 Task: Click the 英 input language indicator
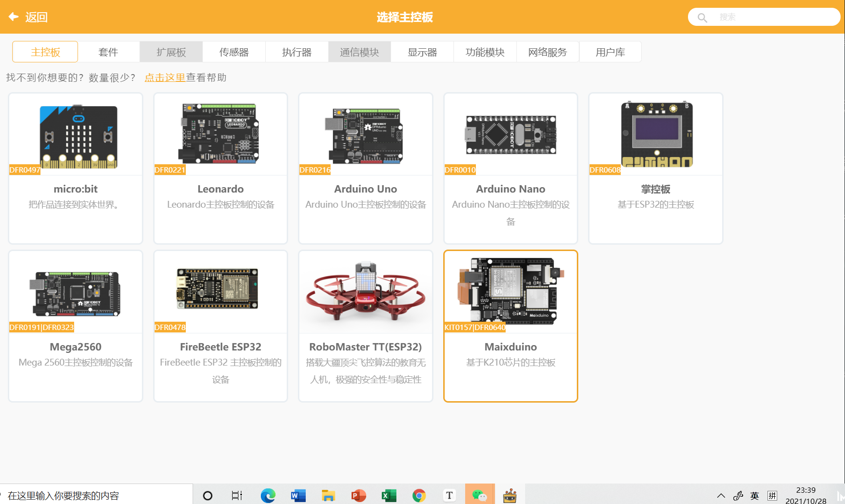pyautogui.click(x=755, y=496)
